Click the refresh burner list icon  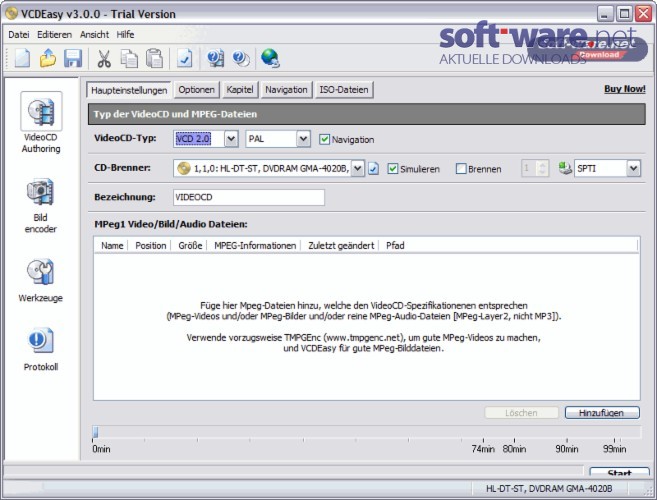[373, 168]
